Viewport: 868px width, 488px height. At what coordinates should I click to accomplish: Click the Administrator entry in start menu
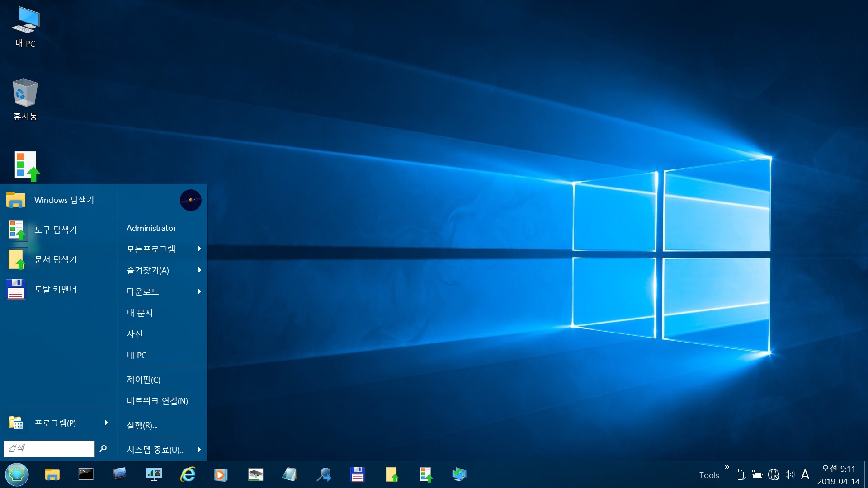[x=162, y=228]
